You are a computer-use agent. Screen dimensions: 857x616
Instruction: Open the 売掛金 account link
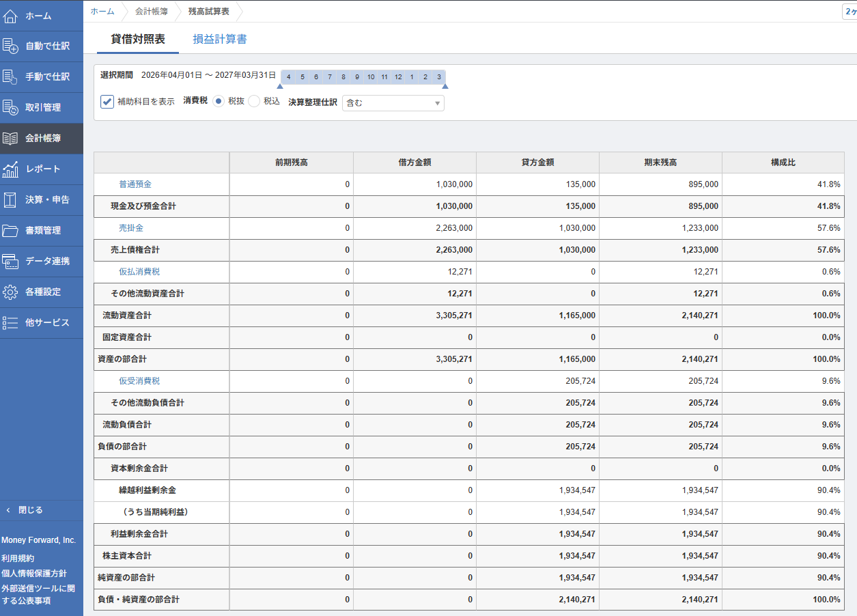131,228
